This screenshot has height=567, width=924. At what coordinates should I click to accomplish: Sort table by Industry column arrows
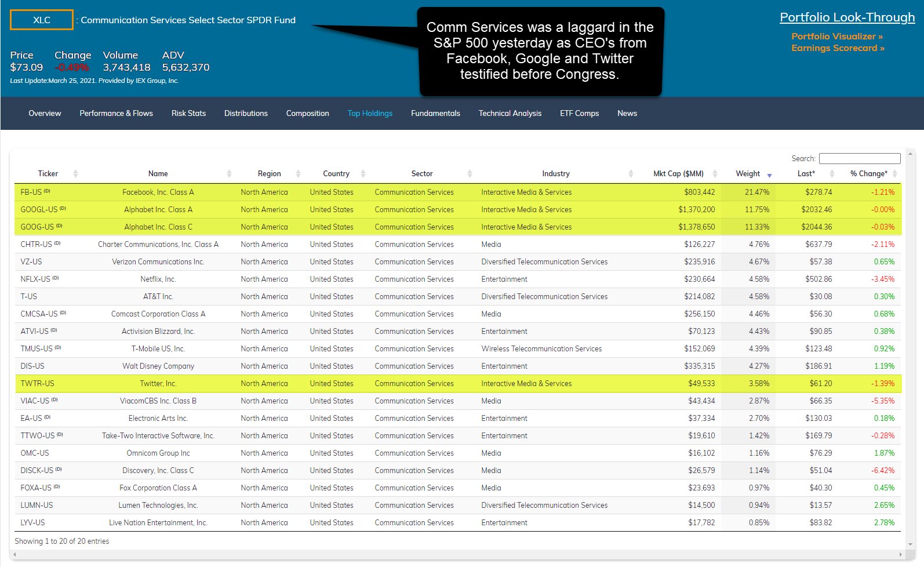(631, 174)
